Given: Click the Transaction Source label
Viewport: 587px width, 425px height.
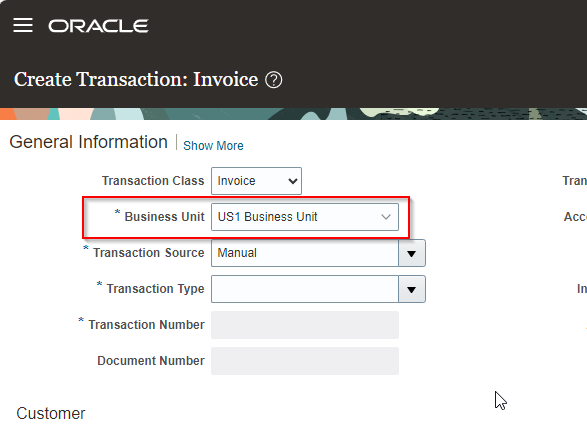Looking at the screenshot, I should [x=149, y=253].
